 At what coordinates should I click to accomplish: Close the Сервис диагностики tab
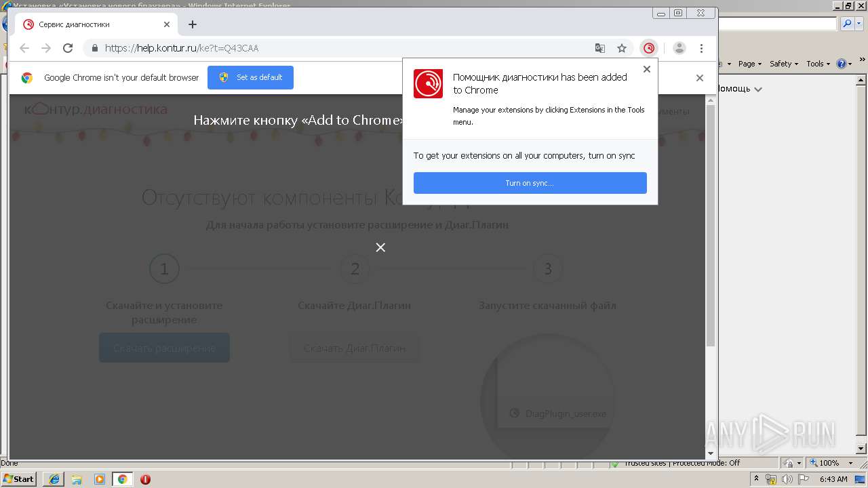coord(167,24)
